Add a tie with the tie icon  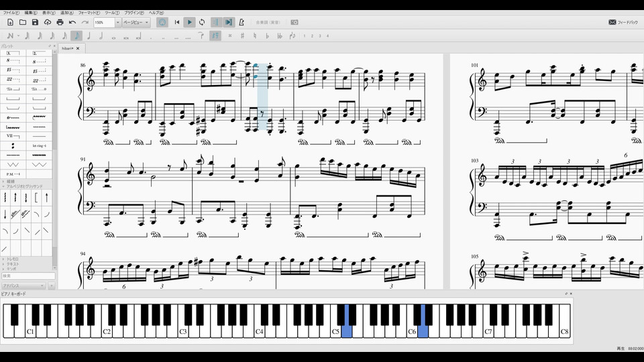[x=201, y=36]
